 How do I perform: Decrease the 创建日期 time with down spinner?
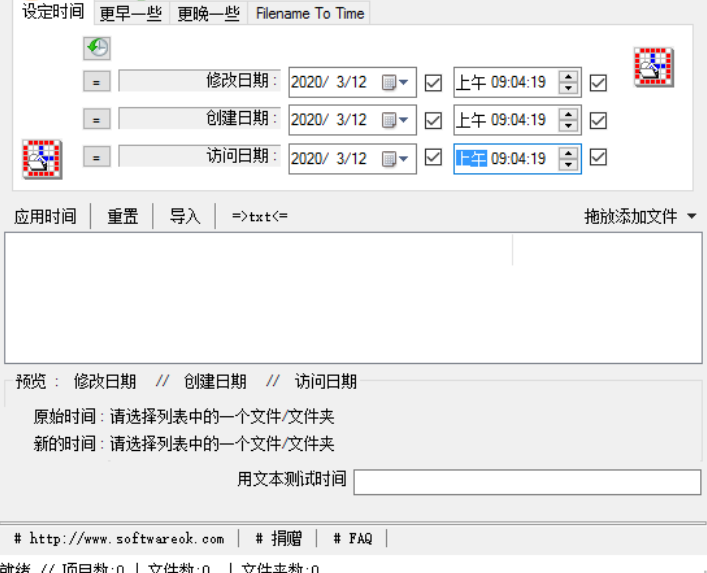click(568, 126)
